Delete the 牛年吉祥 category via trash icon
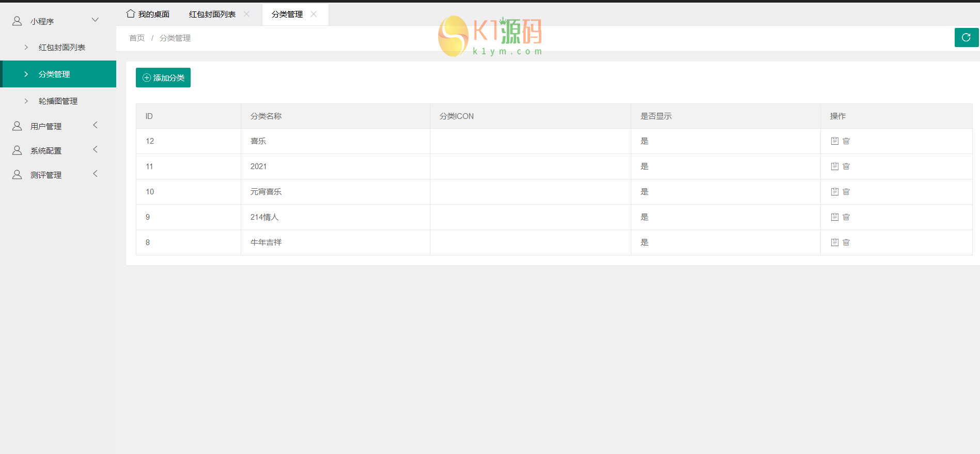 (846, 243)
